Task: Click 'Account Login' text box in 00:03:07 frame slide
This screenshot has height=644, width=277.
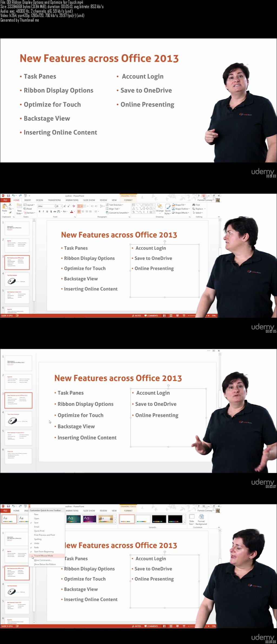Action: pyautogui.click(x=168, y=417)
